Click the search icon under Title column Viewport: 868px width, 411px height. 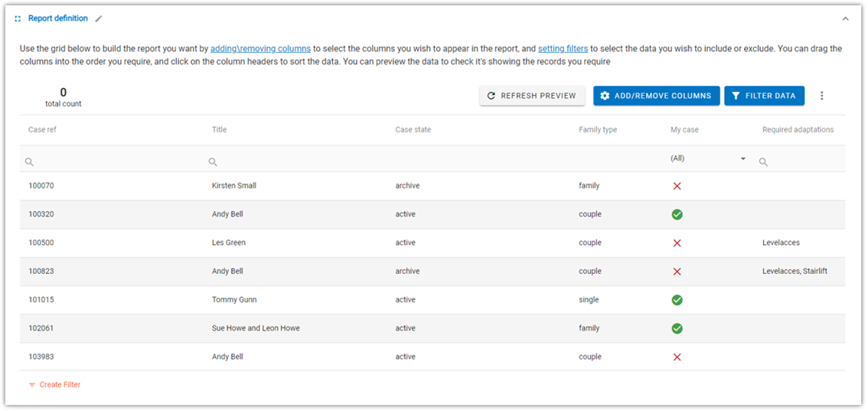click(213, 162)
